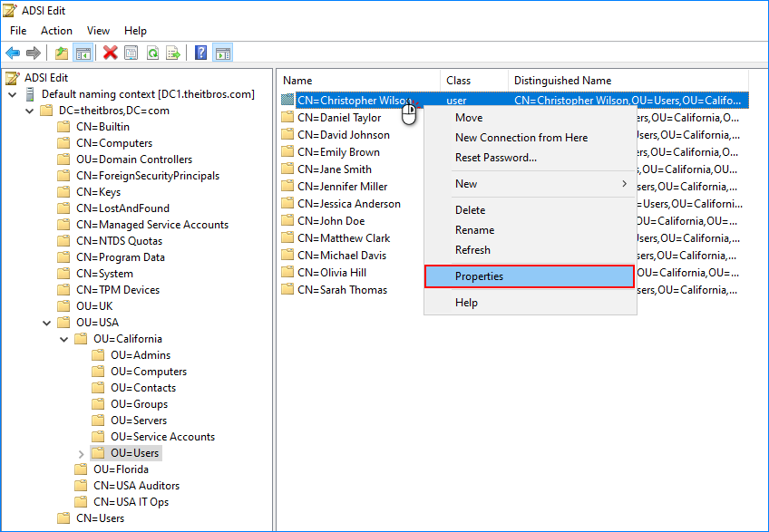
Task: Click the blue Back arrow in toolbar
Action: 13,53
